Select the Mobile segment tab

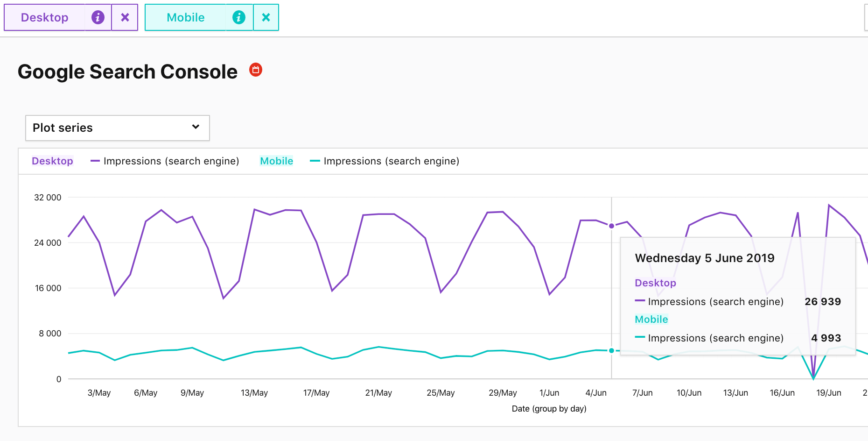(x=186, y=18)
